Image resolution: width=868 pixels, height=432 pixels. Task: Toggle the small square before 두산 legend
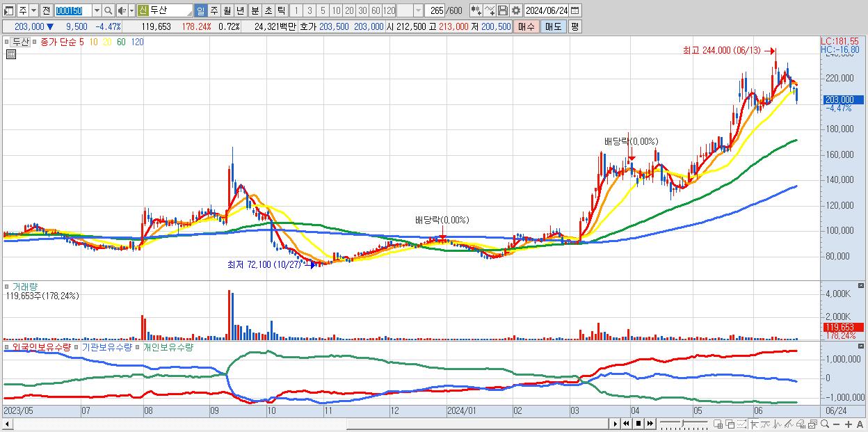point(8,42)
